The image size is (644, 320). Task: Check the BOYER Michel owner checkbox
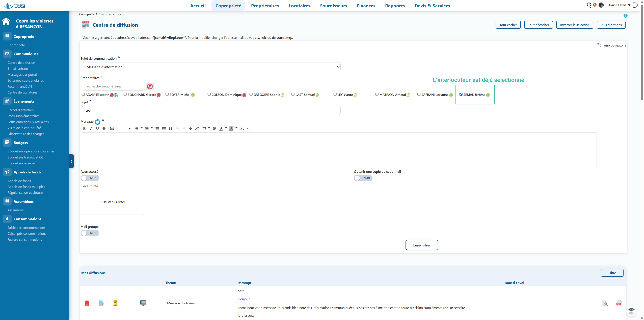pyautogui.click(x=167, y=94)
